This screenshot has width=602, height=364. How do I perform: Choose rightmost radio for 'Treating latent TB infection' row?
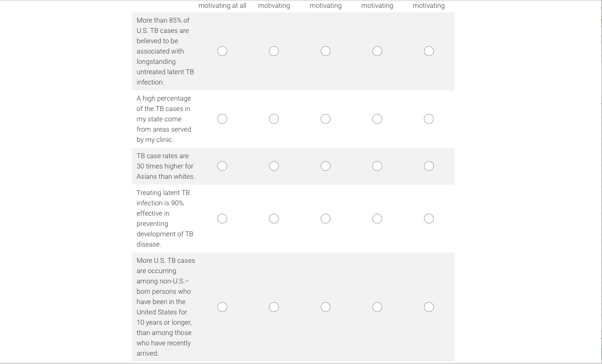point(429,219)
